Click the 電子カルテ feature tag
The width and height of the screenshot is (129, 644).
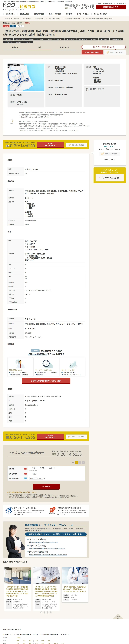pos(104,39)
